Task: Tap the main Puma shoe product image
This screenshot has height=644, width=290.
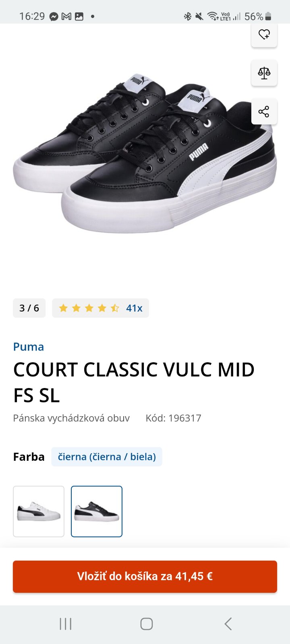Action: tap(145, 153)
